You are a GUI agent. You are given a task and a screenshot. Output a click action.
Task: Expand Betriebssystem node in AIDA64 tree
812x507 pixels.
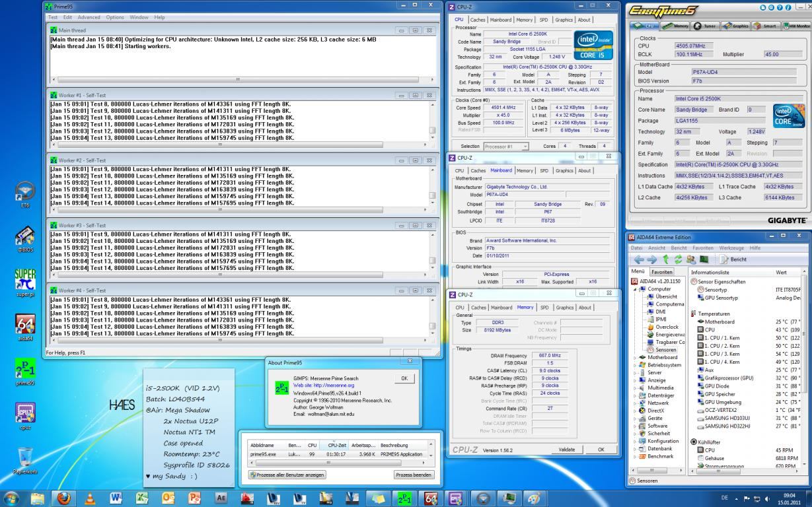(634, 364)
